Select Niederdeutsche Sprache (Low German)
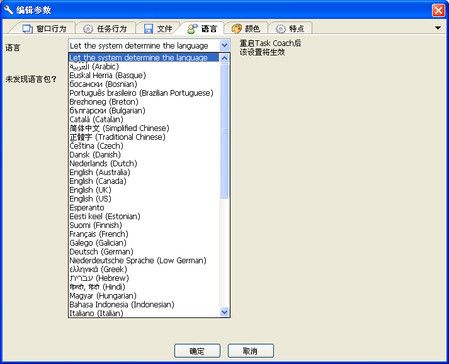Screen dimensions: 449x364 tap(144, 261)
